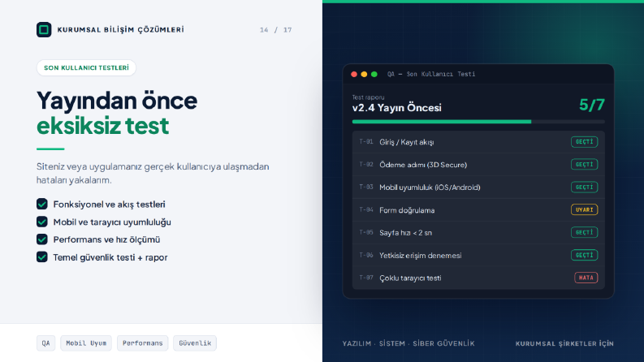Click GEÇTİ badge for Giriş / Kayıt akışı

coord(584,142)
